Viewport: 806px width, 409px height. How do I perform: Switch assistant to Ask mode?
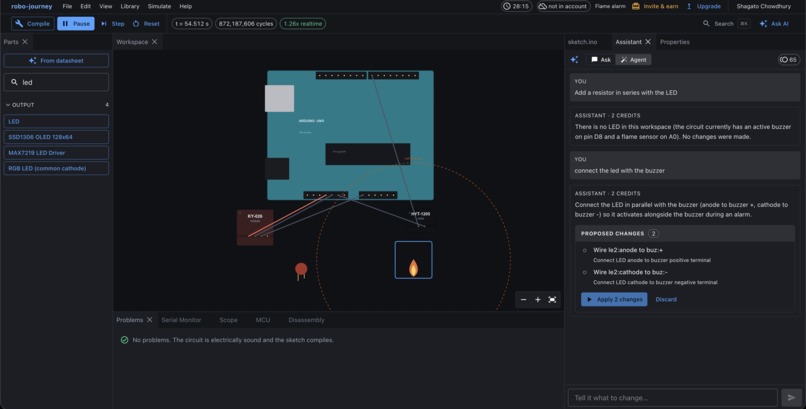coord(601,60)
